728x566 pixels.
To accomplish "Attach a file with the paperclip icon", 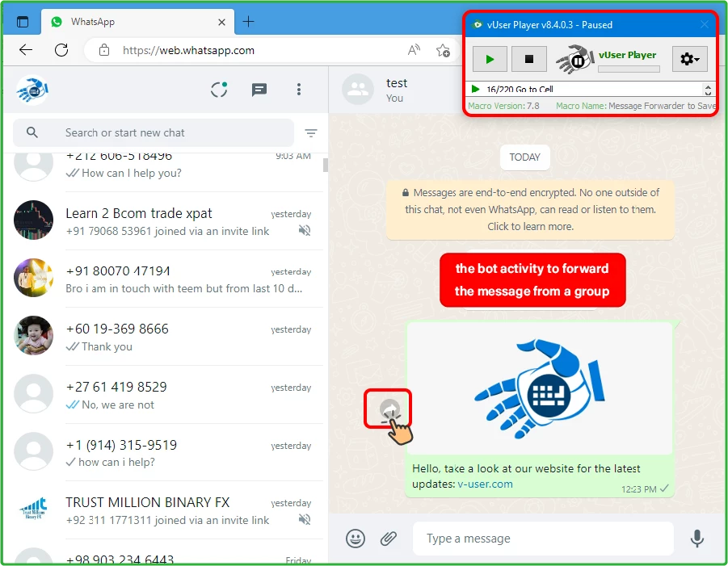I will (388, 539).
